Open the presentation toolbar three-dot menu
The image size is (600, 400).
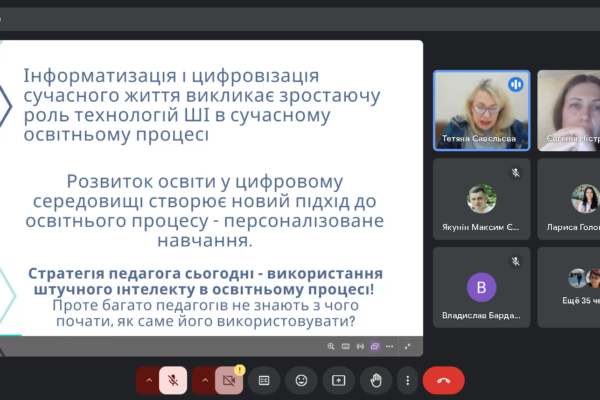(390, 346)
